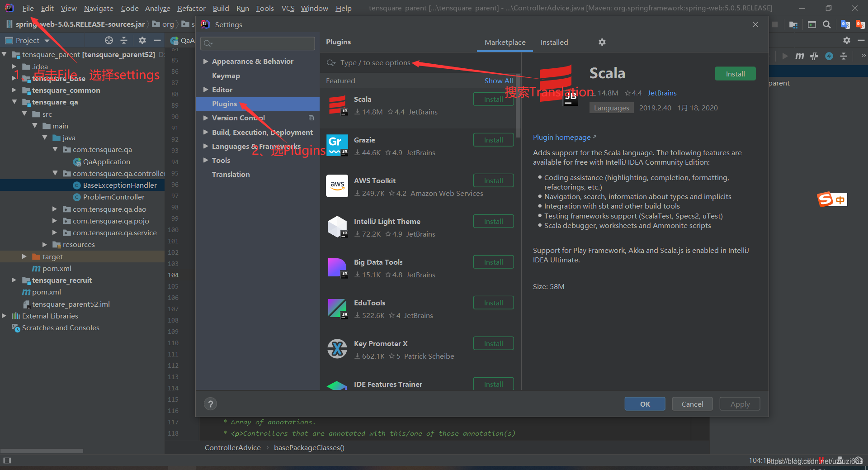Select the EduTools plugin icon
Image resolution: width=868 pixels, height=470 pixels.
[337, 308]
